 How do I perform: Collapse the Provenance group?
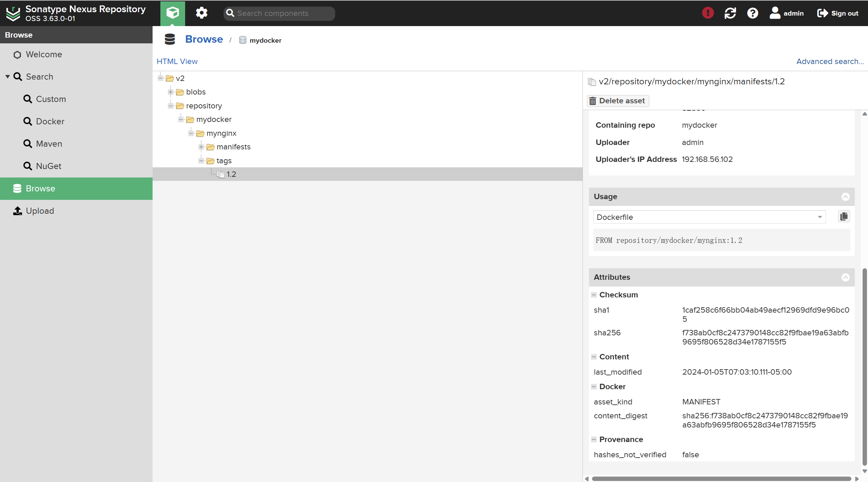(594, 440)
